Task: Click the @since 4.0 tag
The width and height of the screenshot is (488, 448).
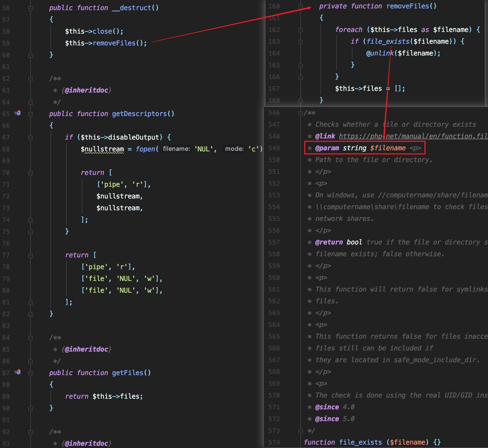Action: pos(335,407)
